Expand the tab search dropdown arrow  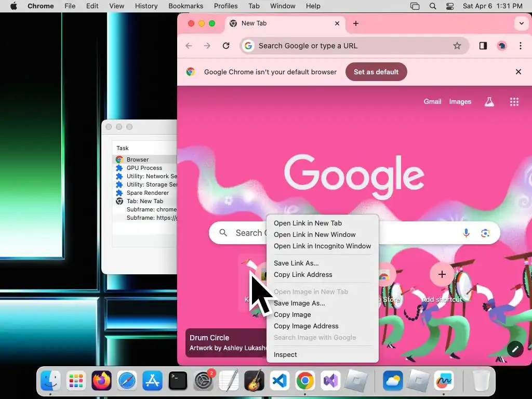(x=521, y=23)
